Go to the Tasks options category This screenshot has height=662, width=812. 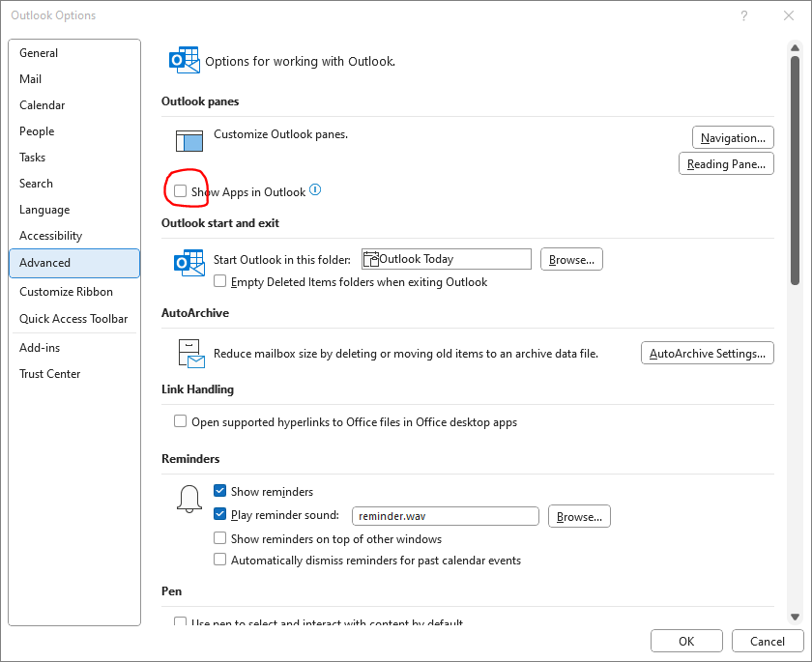click(x=74, y=158)
